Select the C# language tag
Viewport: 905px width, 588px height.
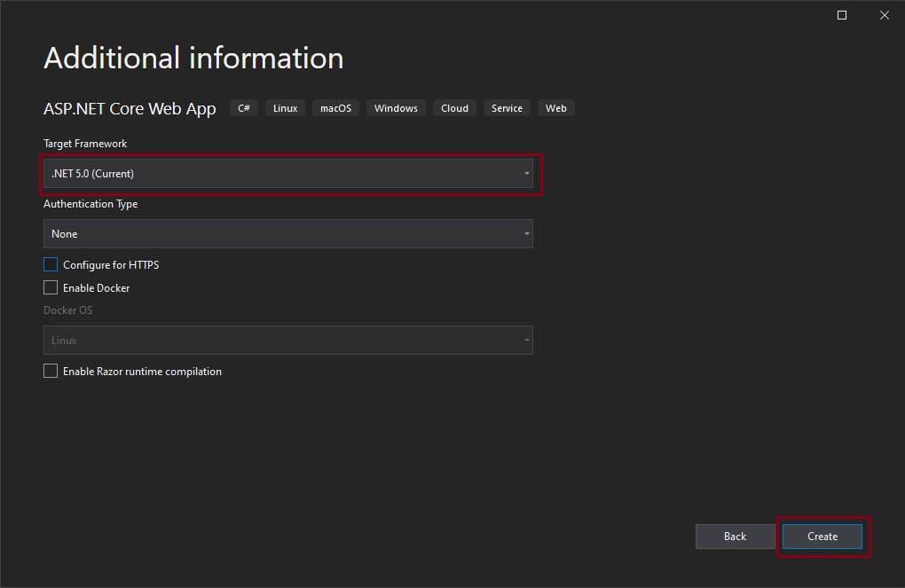[243, 107]
